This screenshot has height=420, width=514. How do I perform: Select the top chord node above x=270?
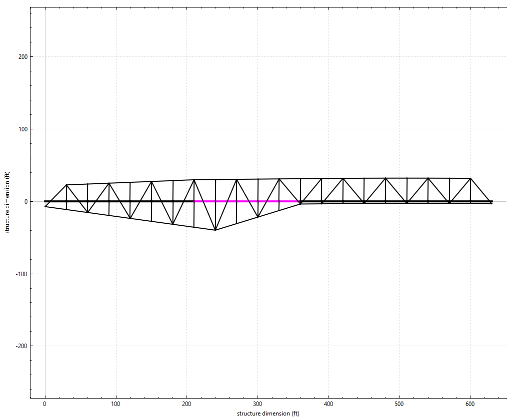tap(236, 179)
